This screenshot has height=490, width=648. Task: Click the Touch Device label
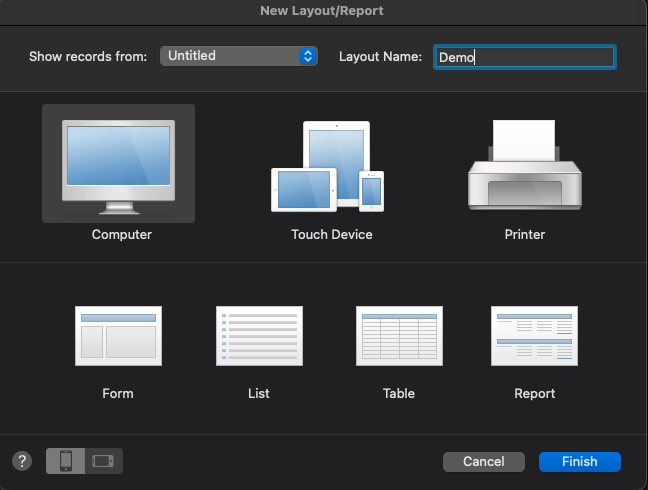(x=331, y=234)
